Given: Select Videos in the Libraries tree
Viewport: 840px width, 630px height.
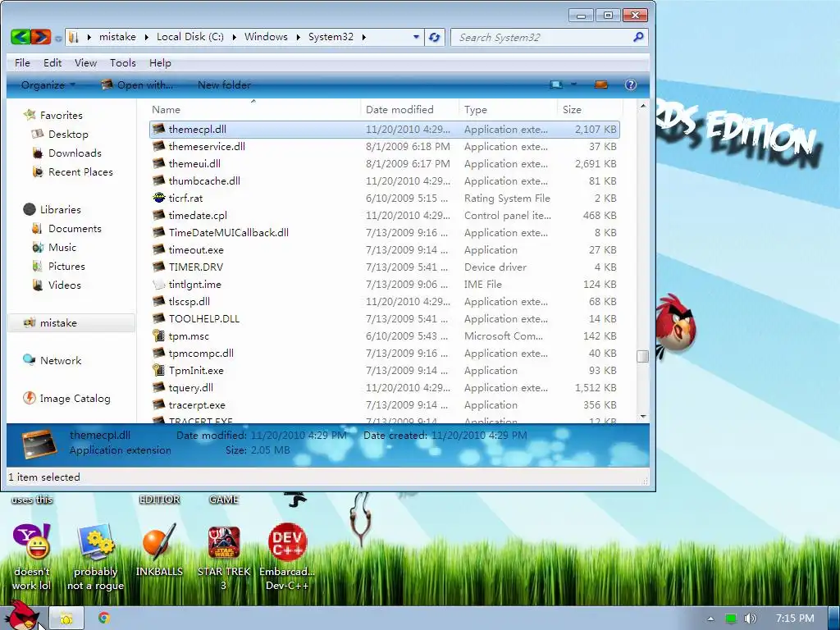Looking at the screenshot, I should (64, 285).
